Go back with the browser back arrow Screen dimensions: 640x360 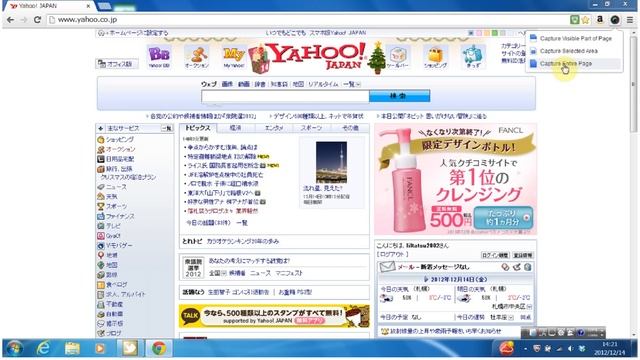point(11,20)
